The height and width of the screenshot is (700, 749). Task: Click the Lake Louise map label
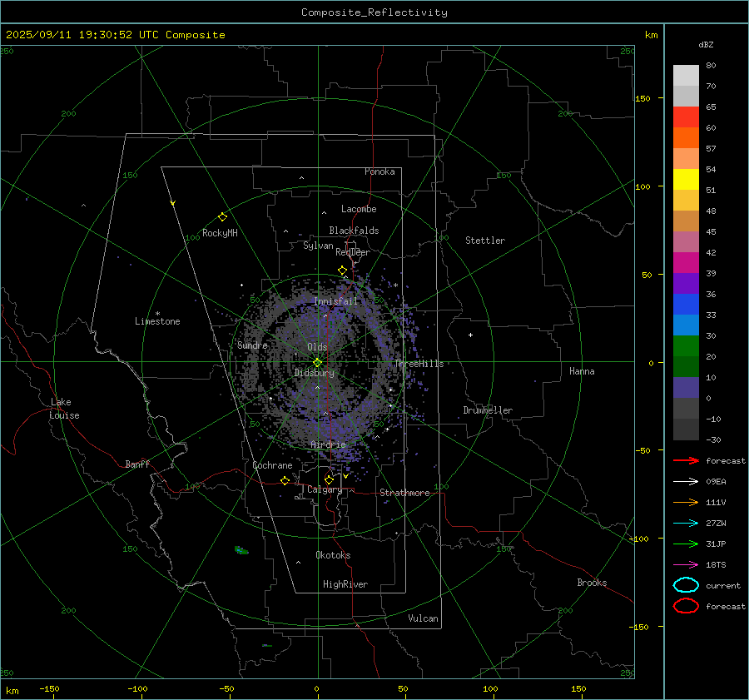click(64, 409)
